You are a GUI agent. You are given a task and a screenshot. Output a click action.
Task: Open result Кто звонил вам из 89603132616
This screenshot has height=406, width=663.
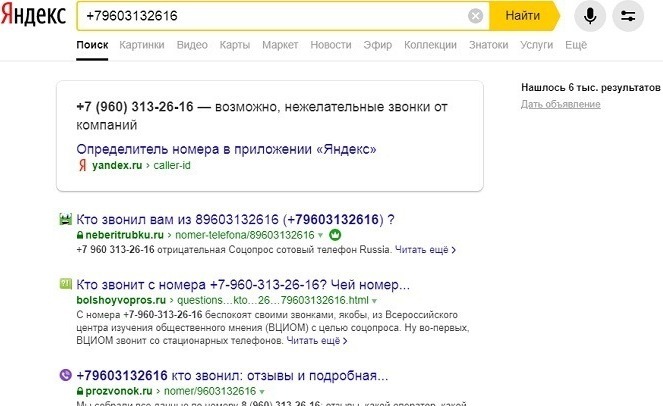tap(235, 219)
